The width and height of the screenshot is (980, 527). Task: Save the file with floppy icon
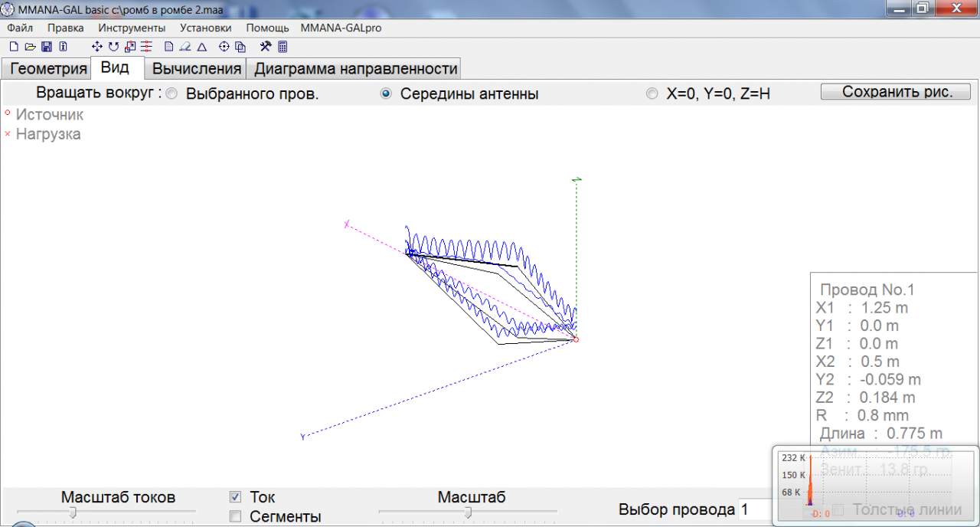click(x=47, y=47)
